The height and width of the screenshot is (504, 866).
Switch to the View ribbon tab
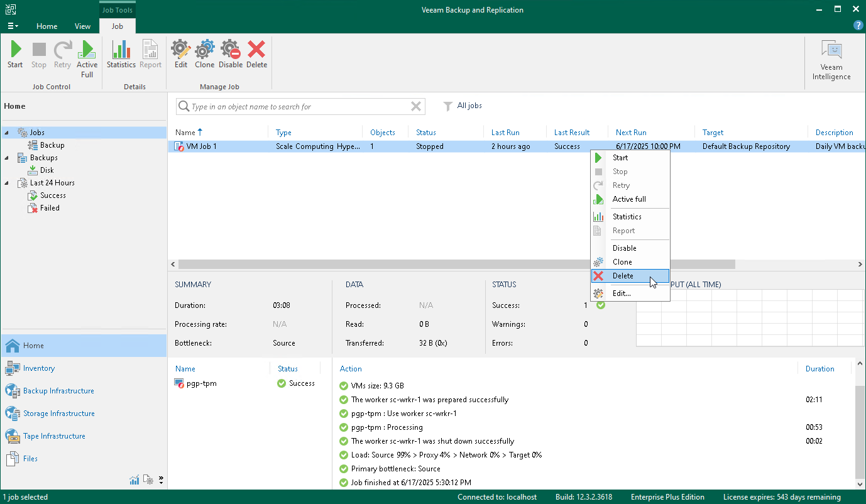click(x=82, y=26)
